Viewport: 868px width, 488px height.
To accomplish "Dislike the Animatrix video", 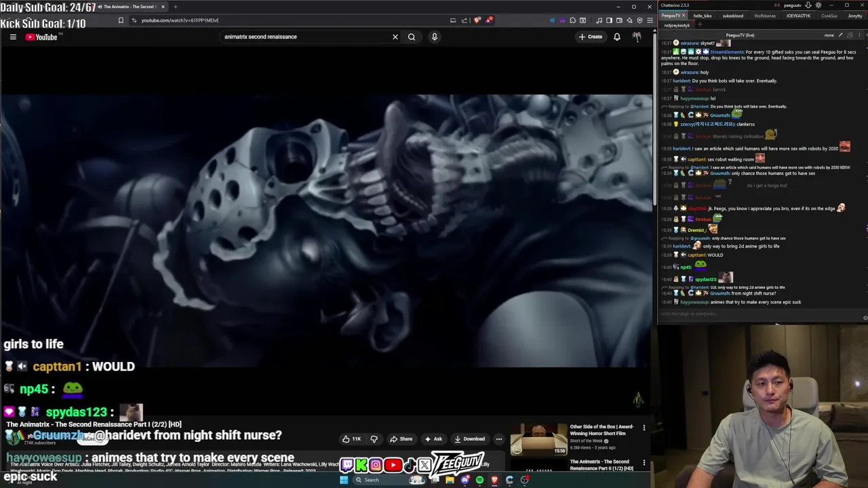I will click(x=374, y=439).
